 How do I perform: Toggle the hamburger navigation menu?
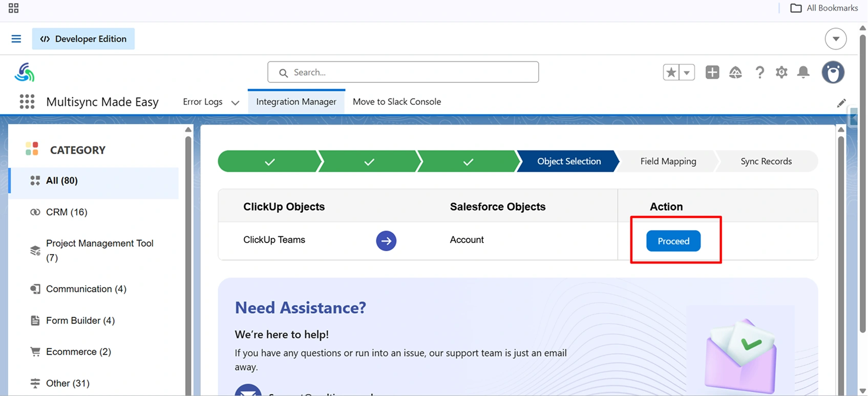point(16,39)
